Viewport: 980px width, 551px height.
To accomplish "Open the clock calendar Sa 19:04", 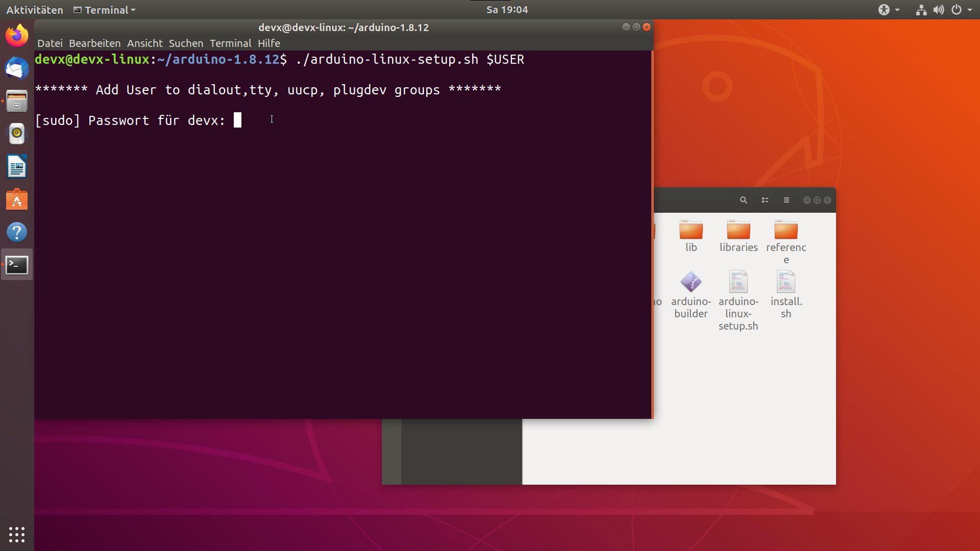I will pos(507,10).
